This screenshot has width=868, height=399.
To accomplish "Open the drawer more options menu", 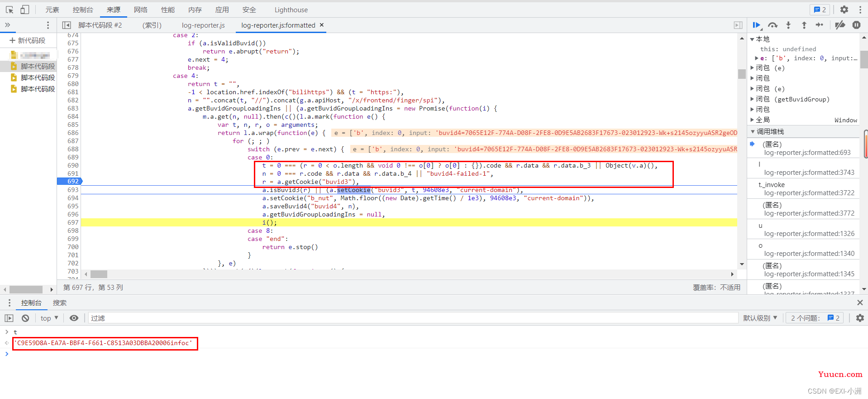I will (x=9, y=303).
